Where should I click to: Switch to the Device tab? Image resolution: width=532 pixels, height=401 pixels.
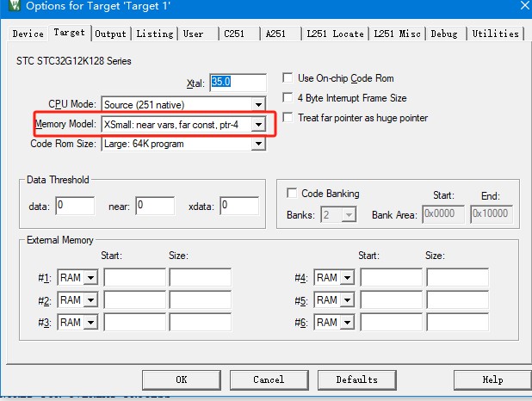tap(28, 34)
